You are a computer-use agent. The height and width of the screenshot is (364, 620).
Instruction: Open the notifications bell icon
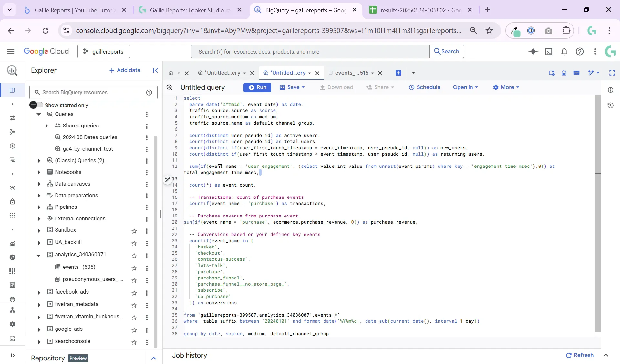564,52
